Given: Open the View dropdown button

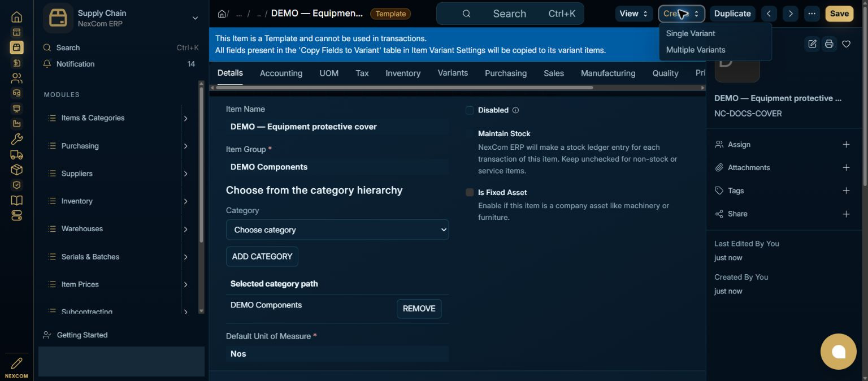Looking at the screenshot, I should 634,14.
